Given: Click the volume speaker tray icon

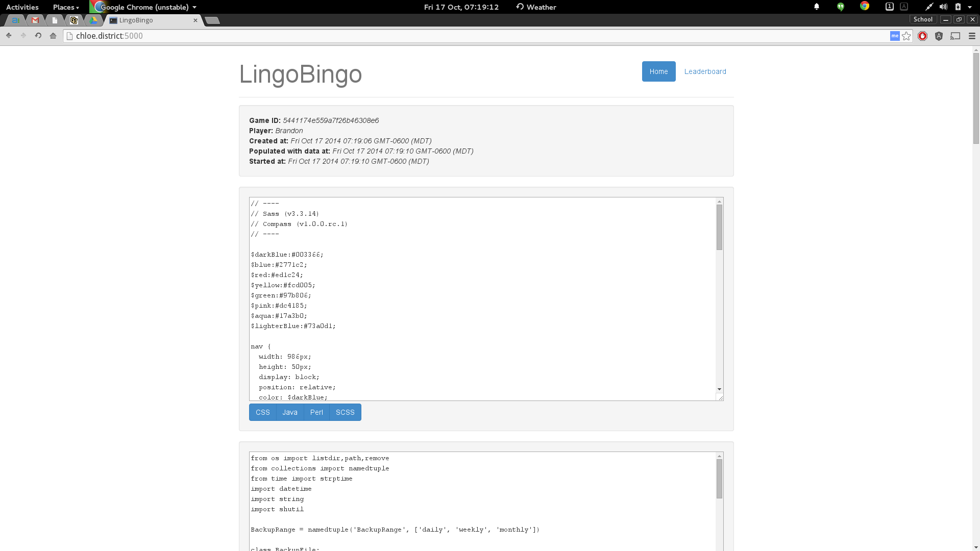Looking at the screenshot, I should tap(943, 7).
